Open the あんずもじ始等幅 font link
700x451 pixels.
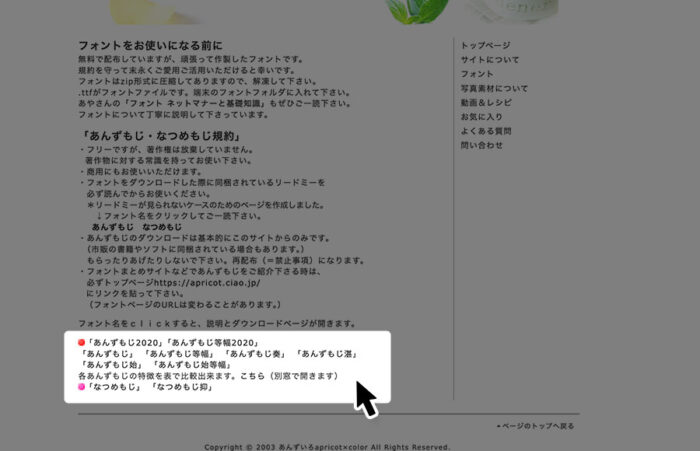pos(192,365)
